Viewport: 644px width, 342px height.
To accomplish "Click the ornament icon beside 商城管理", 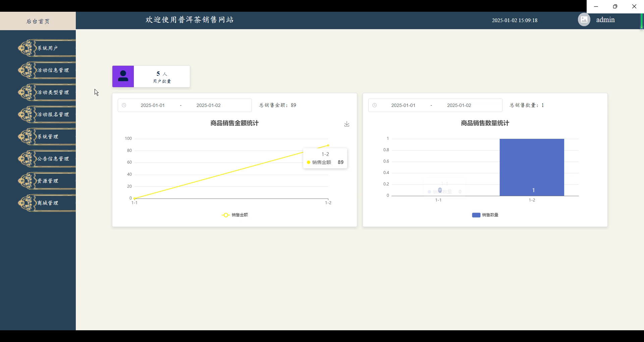I will [x=27, y=203].
